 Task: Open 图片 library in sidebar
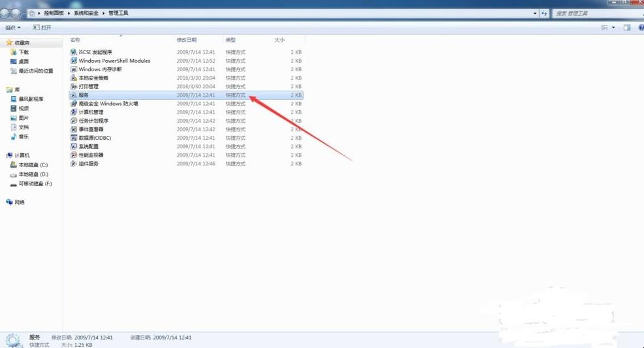[x=20, y=118]
